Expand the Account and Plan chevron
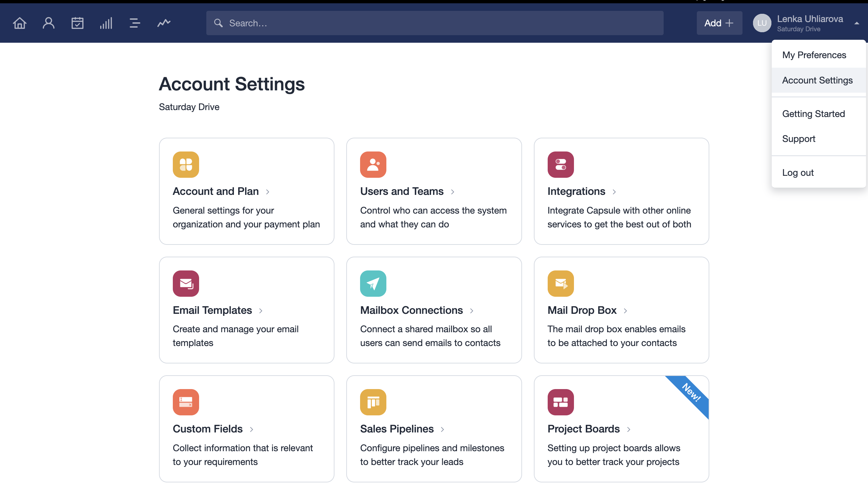Viewport: 868px width, 487px height. coord(267,192)
